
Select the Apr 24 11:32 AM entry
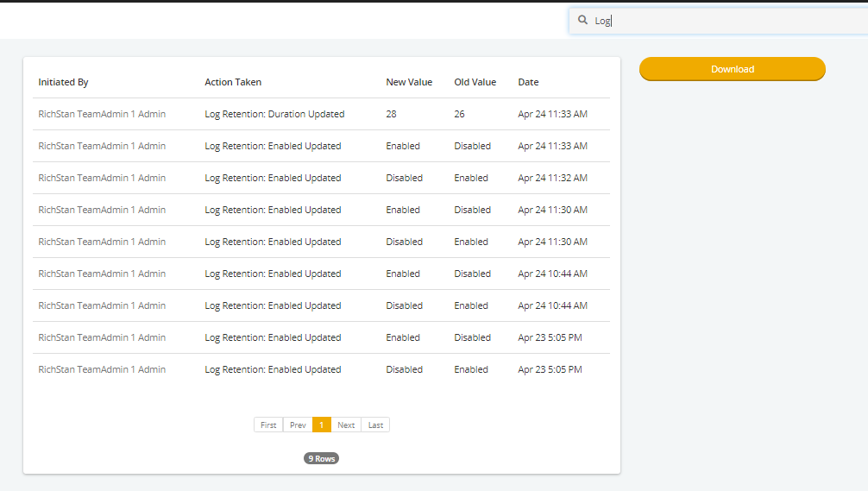coord(321,178)
